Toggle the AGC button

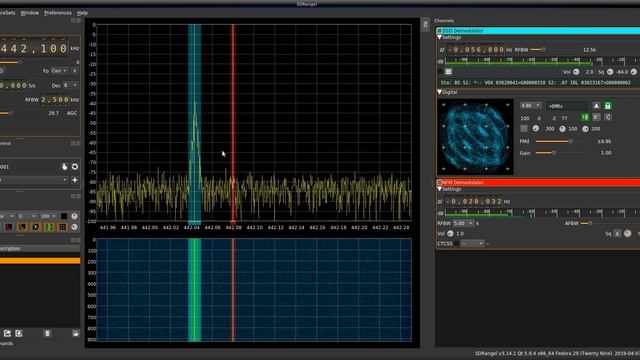click(72, 113)
